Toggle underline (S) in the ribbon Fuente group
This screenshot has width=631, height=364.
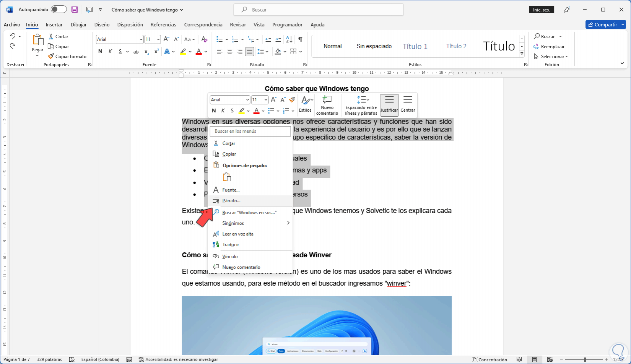point(120,51)
